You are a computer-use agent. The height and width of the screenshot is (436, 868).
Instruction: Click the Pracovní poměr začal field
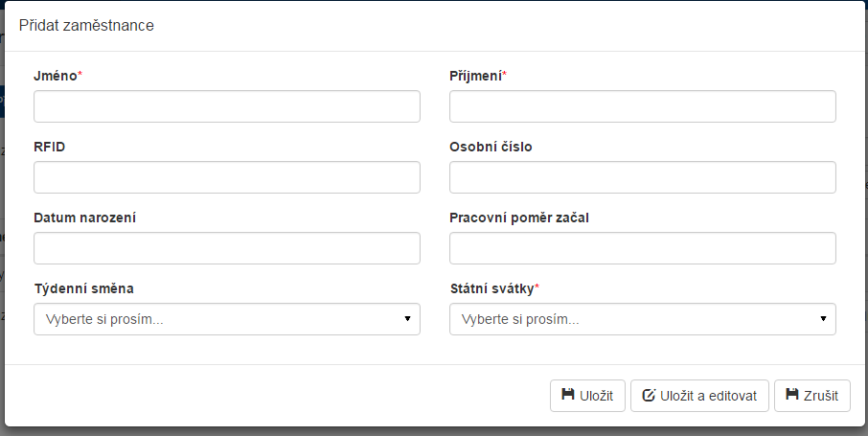643,248
